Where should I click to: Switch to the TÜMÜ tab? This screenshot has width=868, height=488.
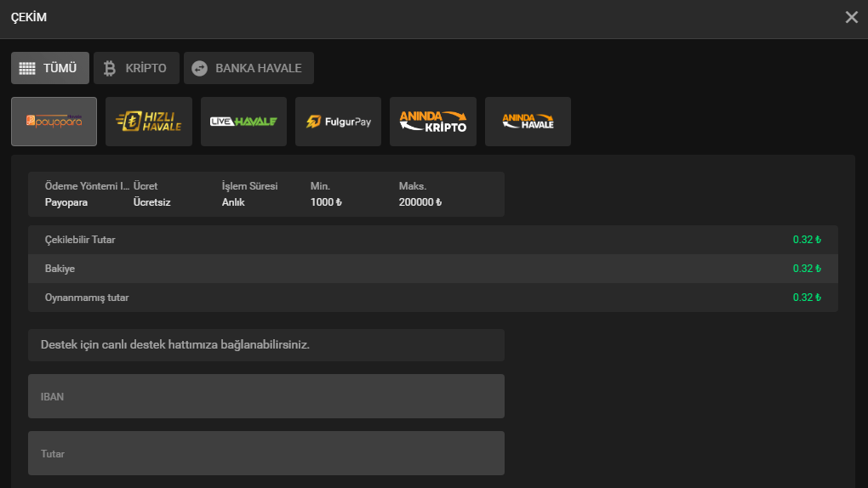(50, 68)
